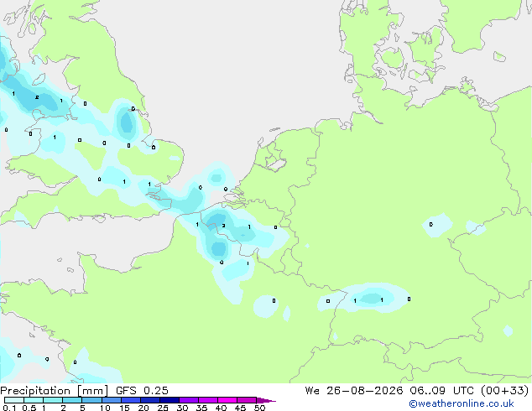Click the "Precipitation [mm]" title text
This screenshot has width=532, height=411.
pos(54,391)
